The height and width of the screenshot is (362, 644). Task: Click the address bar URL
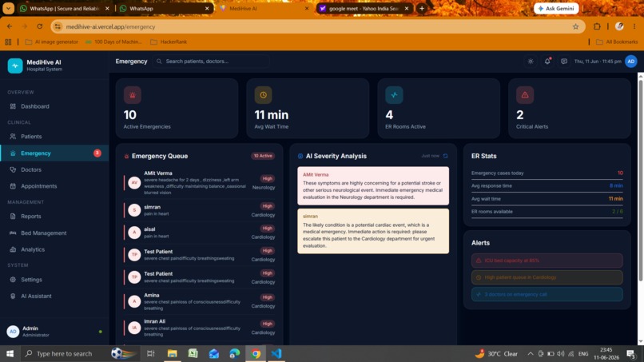(110, 26)
